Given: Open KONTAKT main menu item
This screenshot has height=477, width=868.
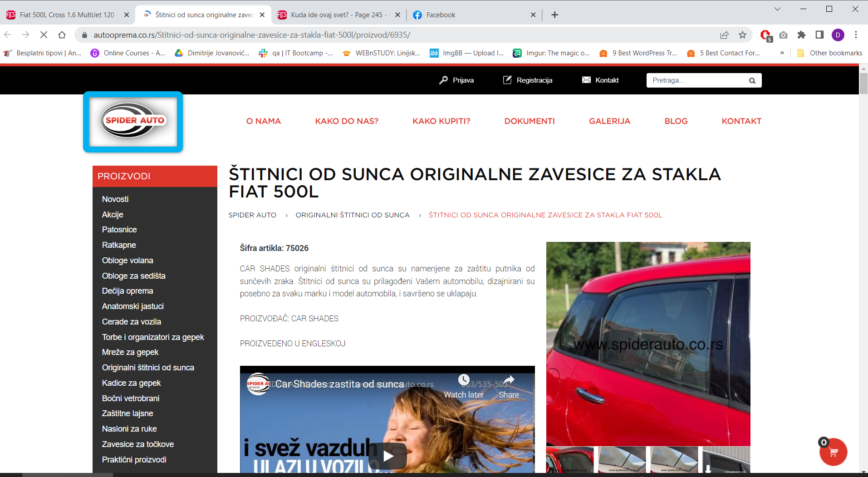Looking at the screenshot, I should [741, 121].
